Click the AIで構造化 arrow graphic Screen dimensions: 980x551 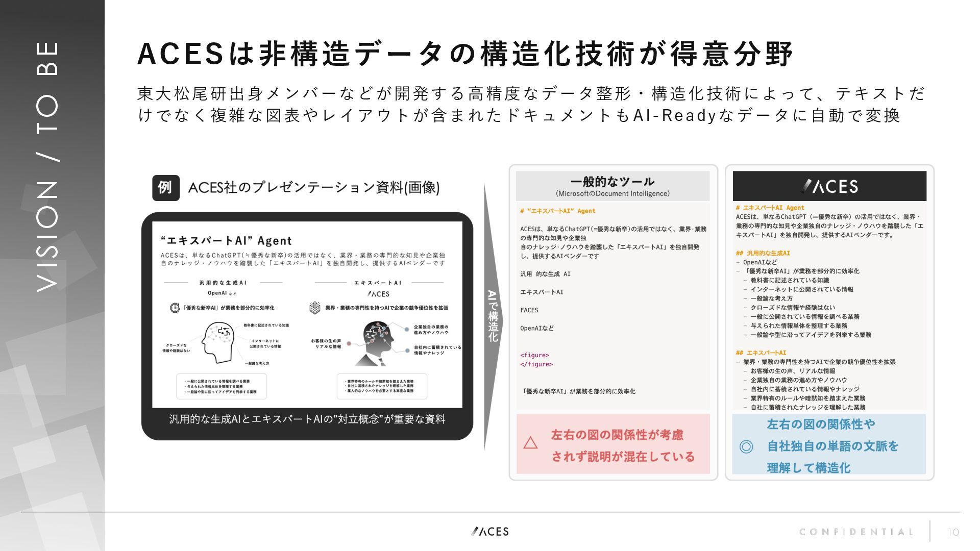pyautogui.click(x=492, y=316)
